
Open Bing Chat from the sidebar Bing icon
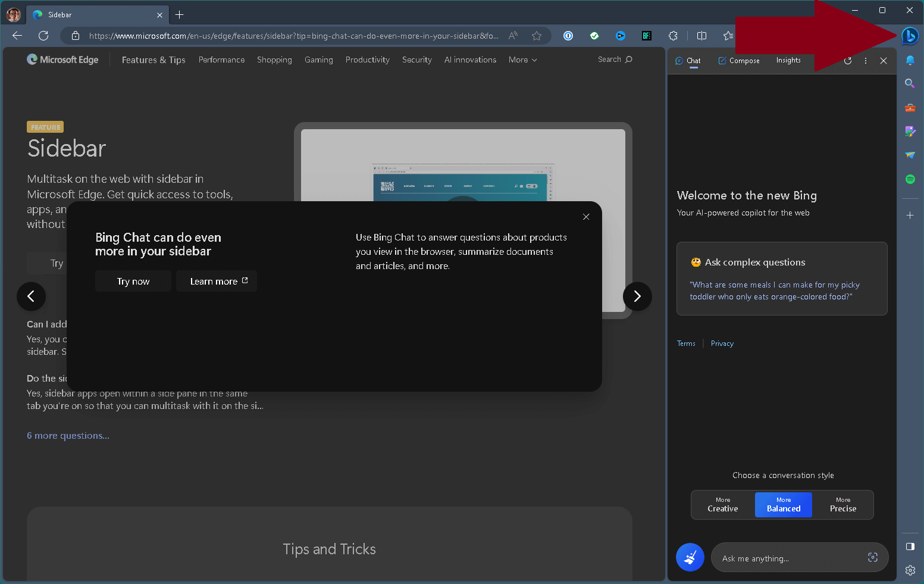point(910,36)
